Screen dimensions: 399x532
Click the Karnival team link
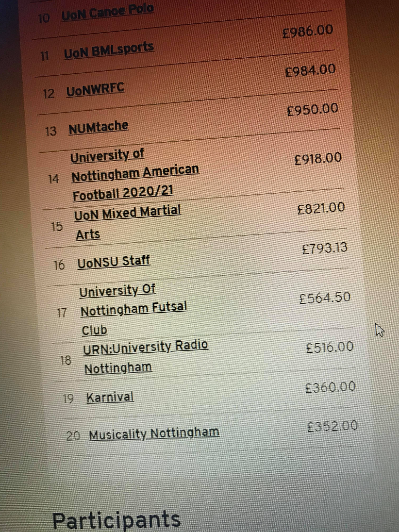pos(110,398)
